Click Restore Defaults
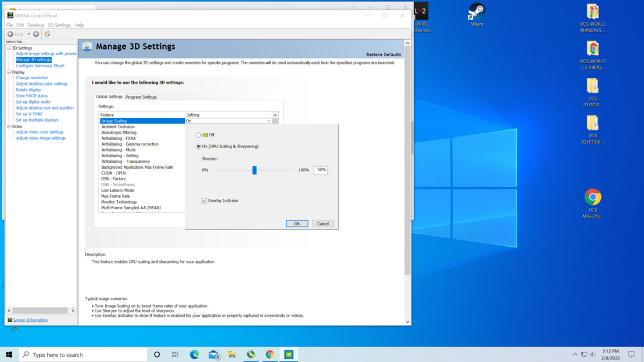644x362 pixels. [x=384, y=55]
